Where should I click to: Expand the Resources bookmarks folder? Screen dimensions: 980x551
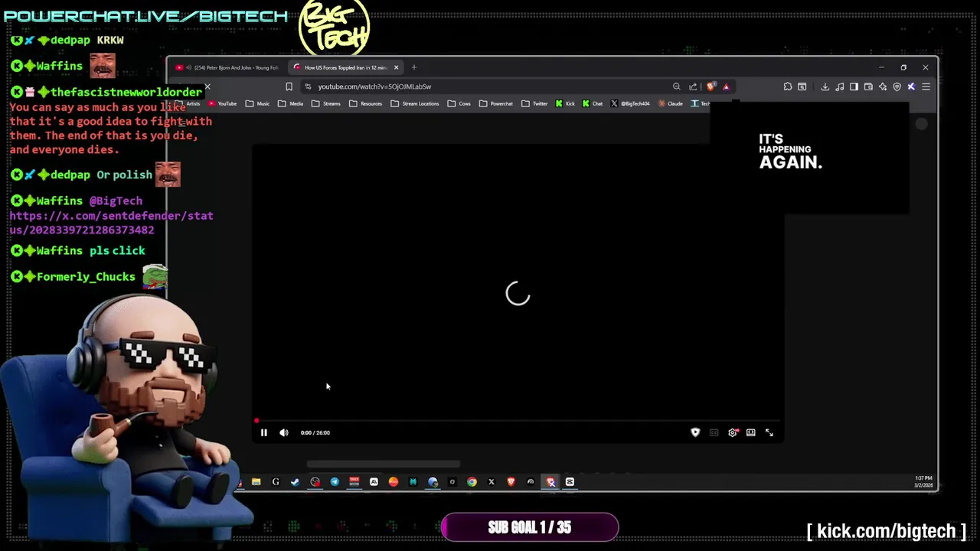pyautogui.click(x=365, y=103)
